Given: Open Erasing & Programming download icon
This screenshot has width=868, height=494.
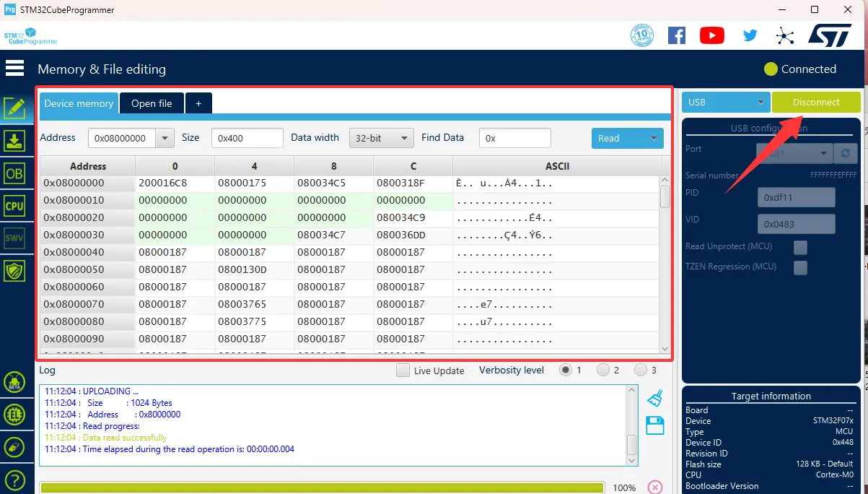Looking at the screenshot, I should [14, 140].
